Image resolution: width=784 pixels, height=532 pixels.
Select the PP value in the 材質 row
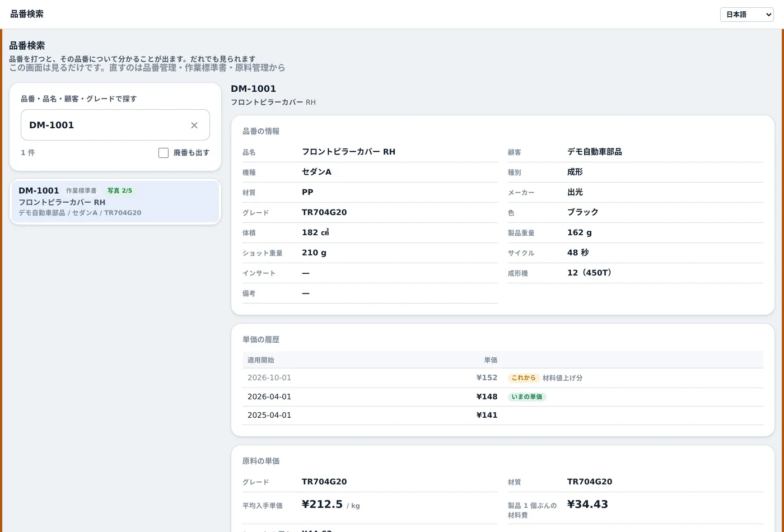(307, 192)
